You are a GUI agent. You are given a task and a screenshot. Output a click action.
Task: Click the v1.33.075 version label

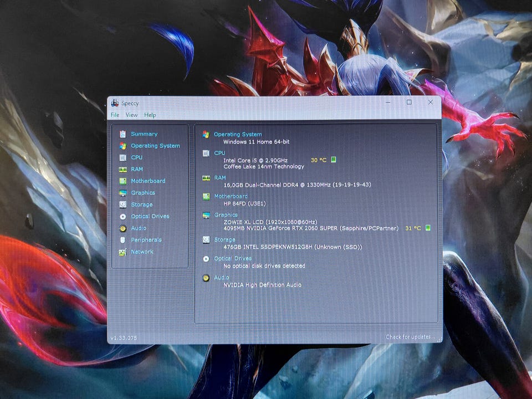pyautogui.click(x=124, y=338)
